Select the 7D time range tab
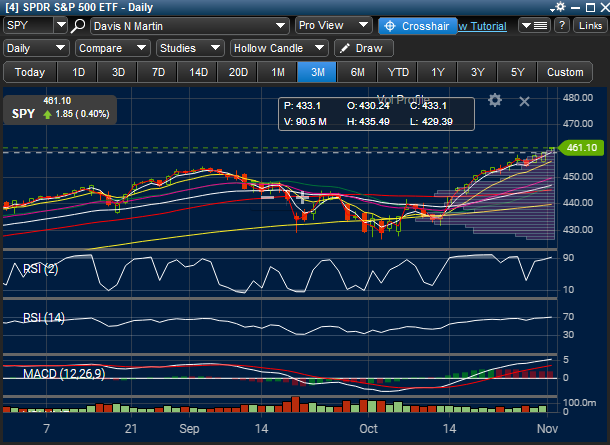This screenshot has height=445, width=610. coord(158,72)
